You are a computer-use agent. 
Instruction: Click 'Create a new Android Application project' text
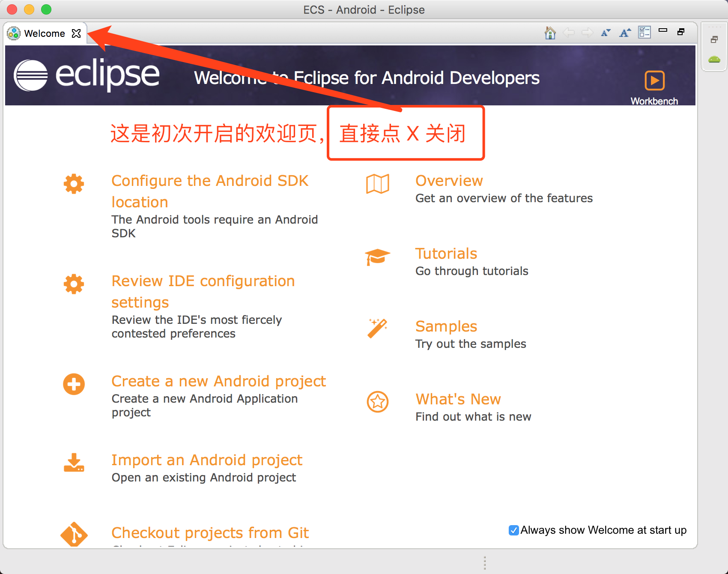[x=205, y=405]
